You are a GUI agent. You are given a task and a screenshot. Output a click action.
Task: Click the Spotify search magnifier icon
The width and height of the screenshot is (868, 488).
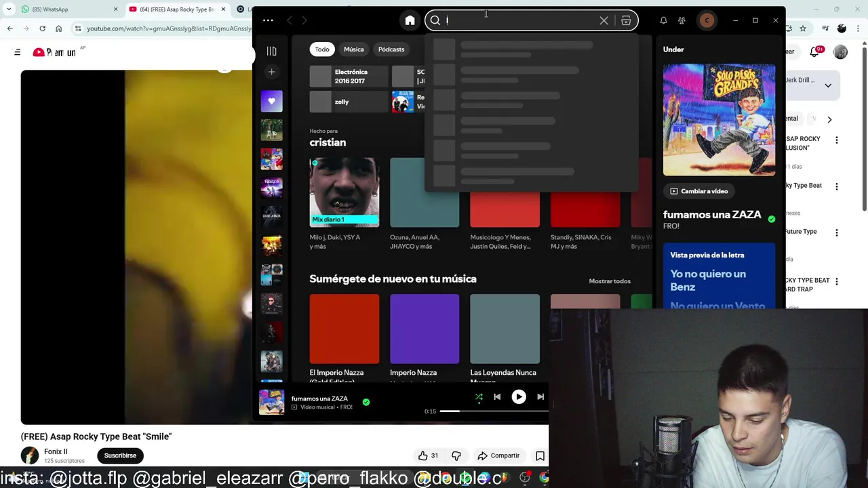[435, 20]
